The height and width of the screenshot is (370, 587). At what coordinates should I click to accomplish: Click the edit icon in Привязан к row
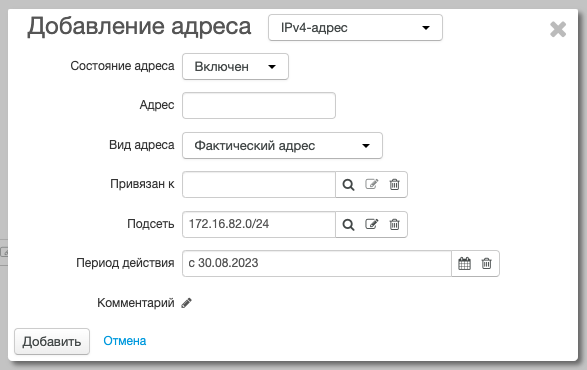(371, 184)
